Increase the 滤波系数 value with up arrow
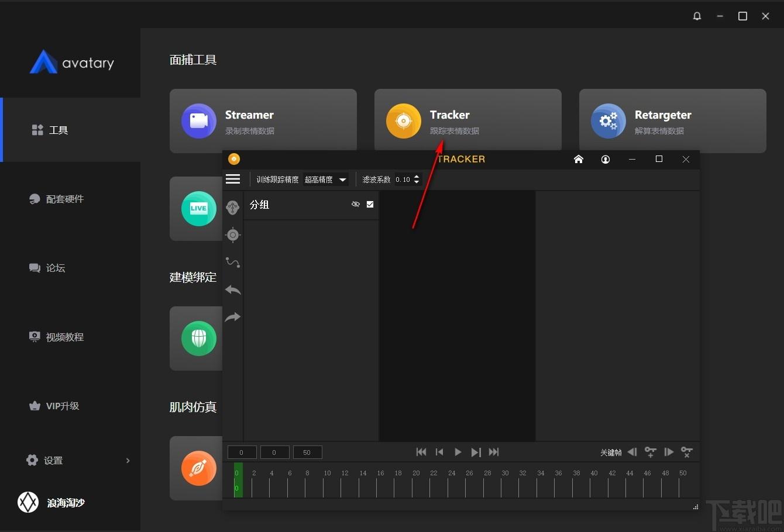This screenshot has width=784, height=532. 417,177
